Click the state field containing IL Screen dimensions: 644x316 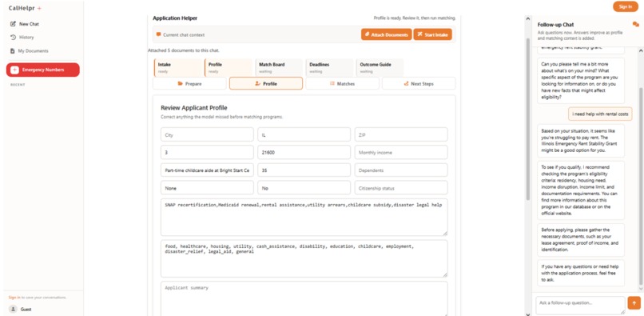click(x=304, y=134)
